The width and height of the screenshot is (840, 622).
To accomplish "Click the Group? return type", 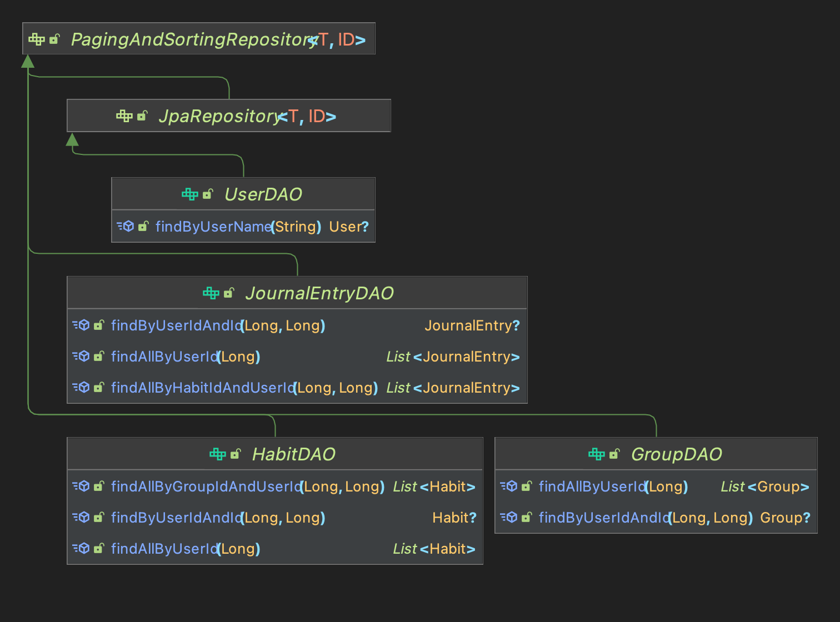I will [x=786, y=518].
